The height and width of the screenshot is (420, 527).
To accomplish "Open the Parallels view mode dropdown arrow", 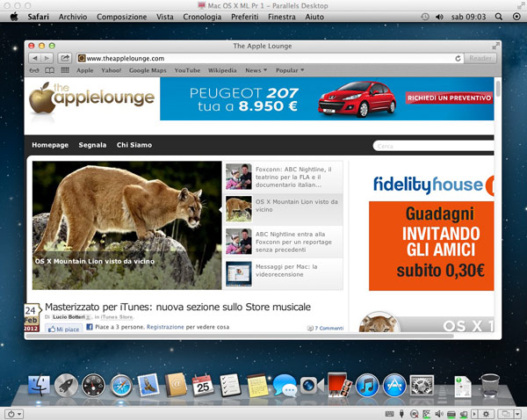I will tap(517, 414).
